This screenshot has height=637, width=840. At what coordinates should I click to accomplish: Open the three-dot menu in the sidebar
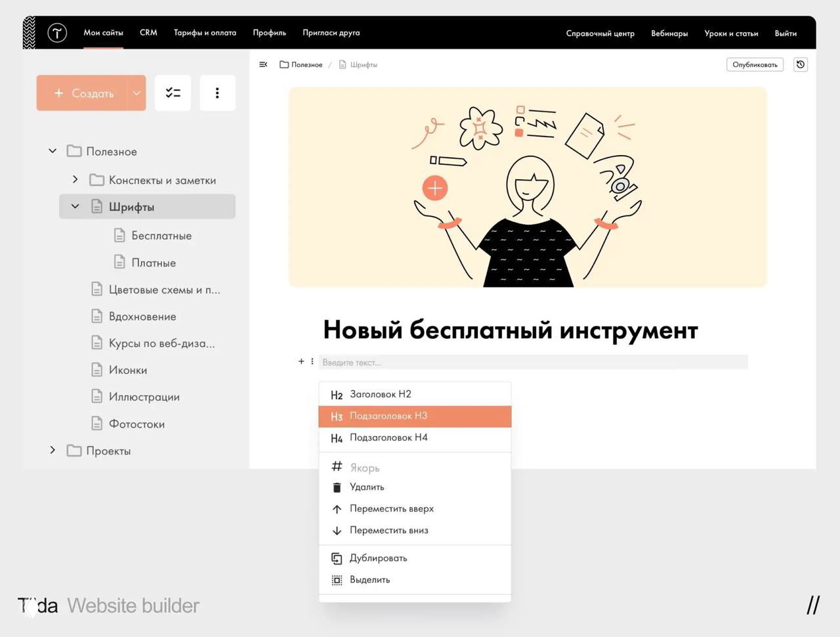217,93
